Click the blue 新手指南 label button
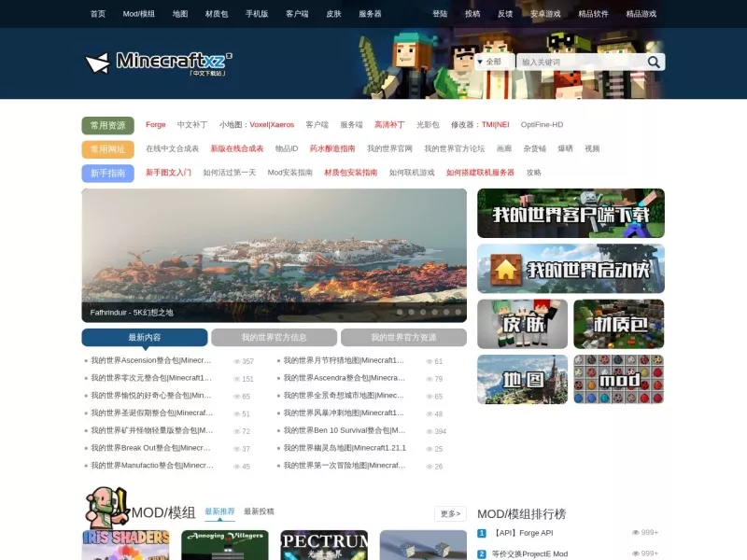 [x=107, y=174]
